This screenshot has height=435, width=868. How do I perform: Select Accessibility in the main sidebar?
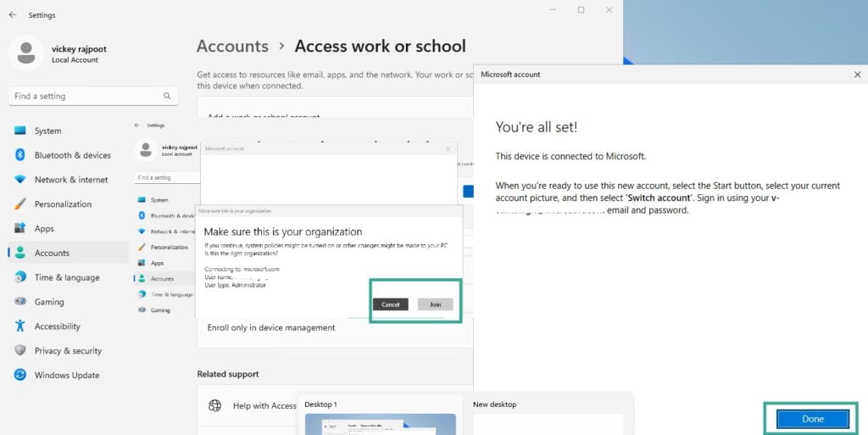coord(69,326)
